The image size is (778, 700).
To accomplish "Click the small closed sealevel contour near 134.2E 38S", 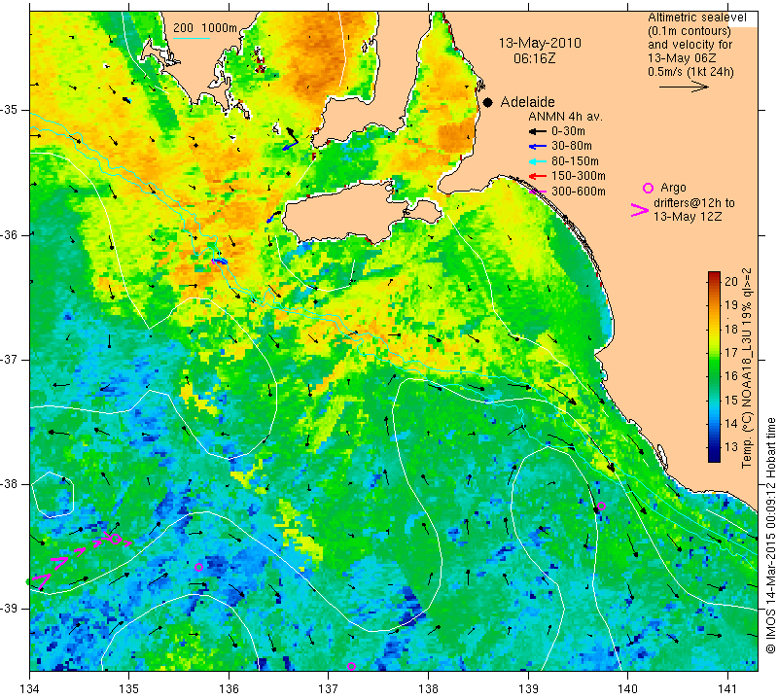I will [x=53, y=495].
